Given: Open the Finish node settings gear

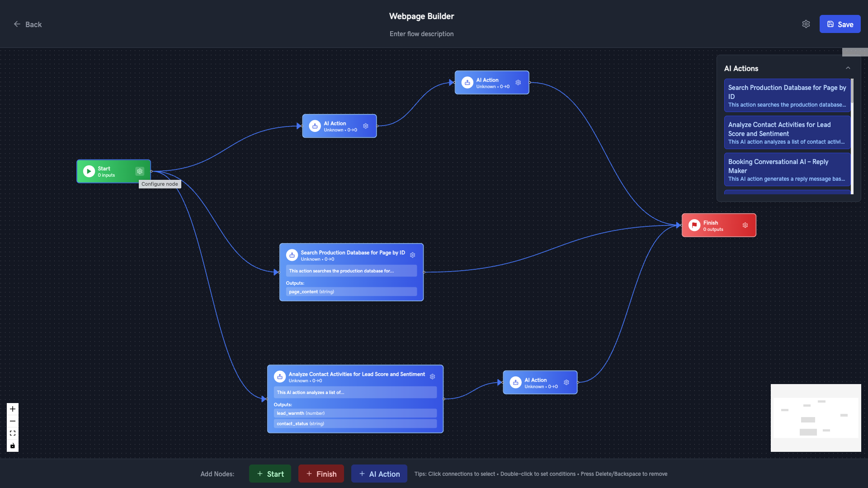Looking at the screenshot, I should tap(745, 225).
